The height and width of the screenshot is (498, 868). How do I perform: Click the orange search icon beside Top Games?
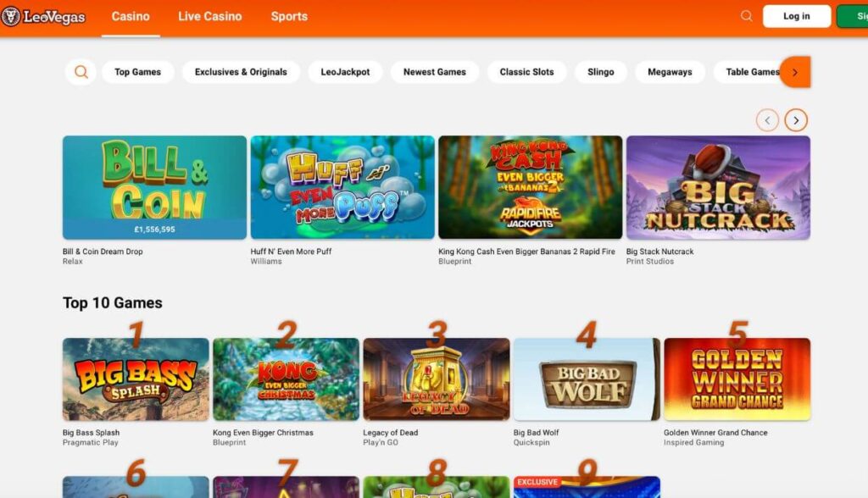click(x=81, y=72)
